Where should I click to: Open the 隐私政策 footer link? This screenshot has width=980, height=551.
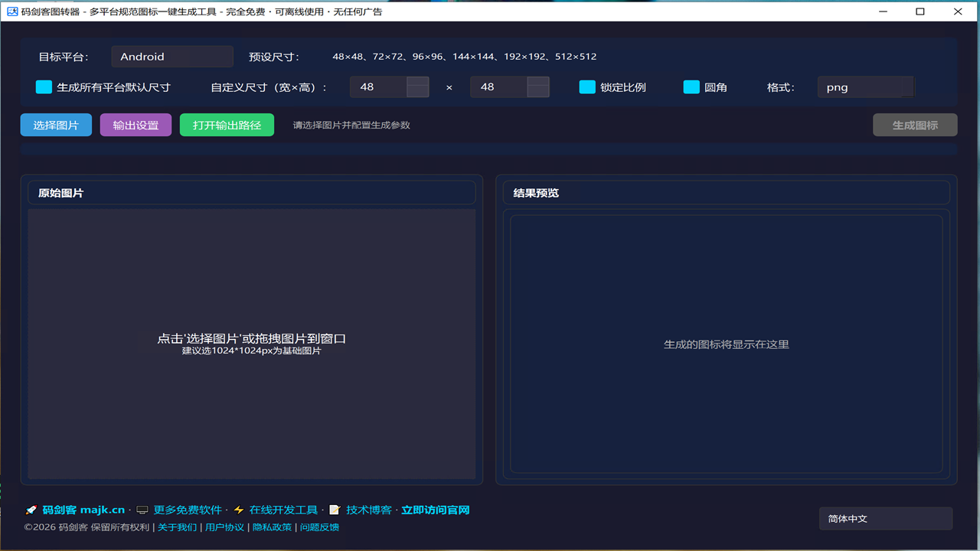[x=272, y=527]
